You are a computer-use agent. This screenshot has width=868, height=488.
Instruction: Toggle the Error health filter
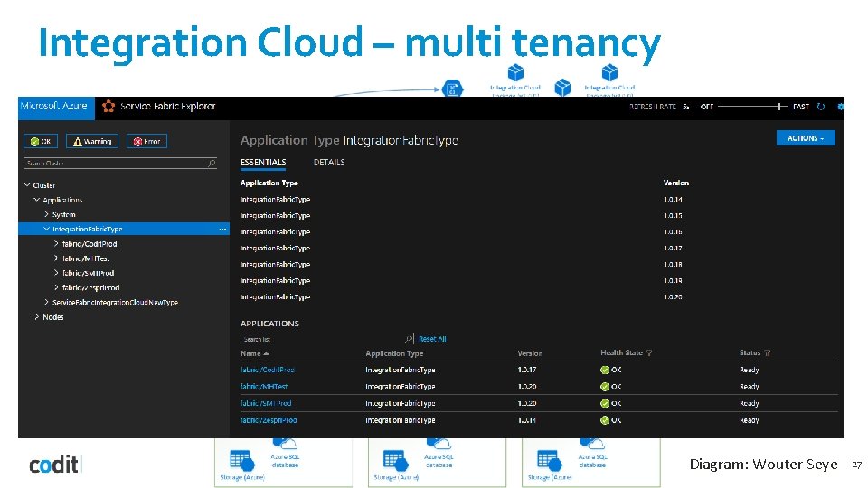tap(146, 142)
